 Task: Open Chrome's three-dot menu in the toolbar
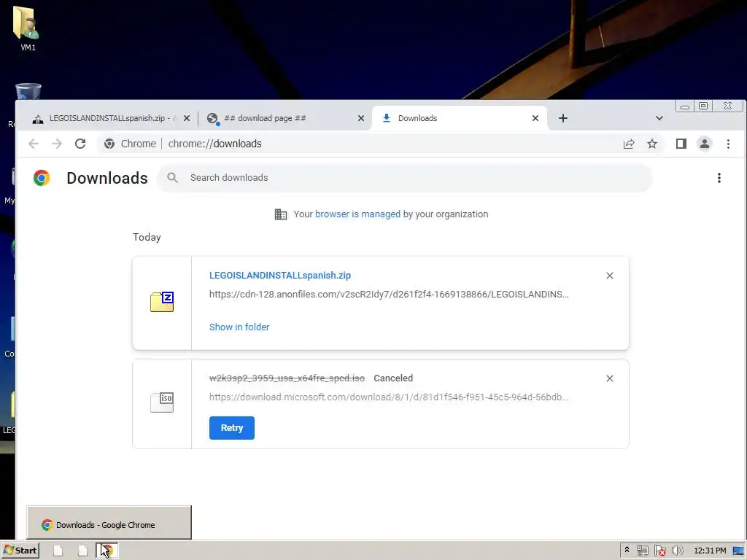click(x=729, y=144)
